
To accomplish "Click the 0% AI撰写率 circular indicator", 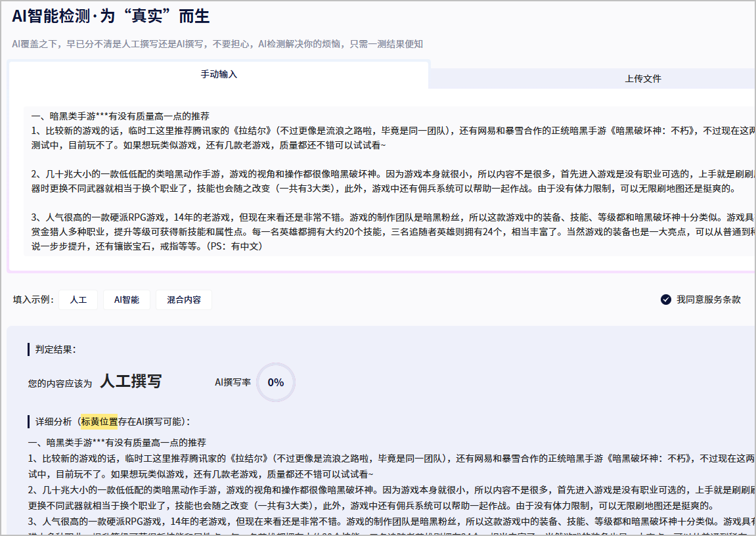I will click(275, 382).
